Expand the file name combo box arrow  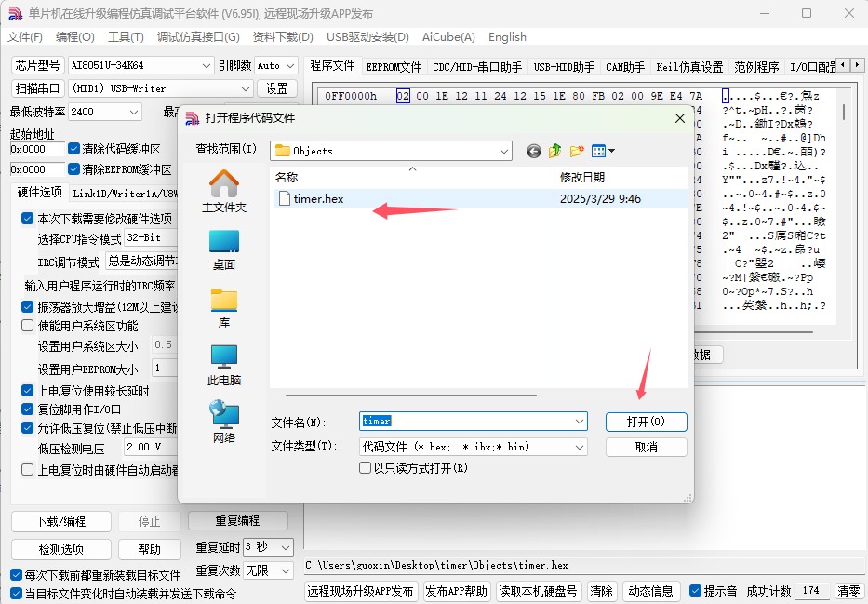(579, 422)
